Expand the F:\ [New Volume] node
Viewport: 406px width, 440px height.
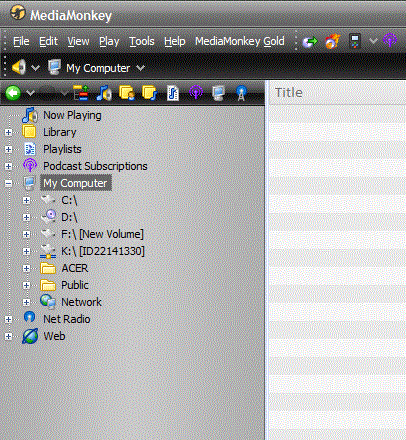[26, 234]
